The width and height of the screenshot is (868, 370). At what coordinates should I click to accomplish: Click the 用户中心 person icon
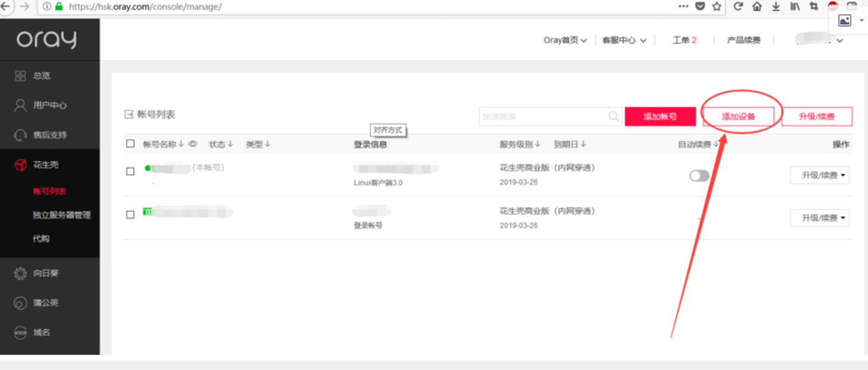click(20, 106)
